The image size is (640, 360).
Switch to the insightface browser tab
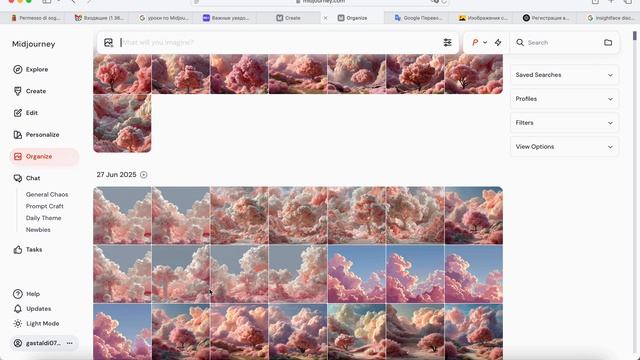tap(610, 18)
